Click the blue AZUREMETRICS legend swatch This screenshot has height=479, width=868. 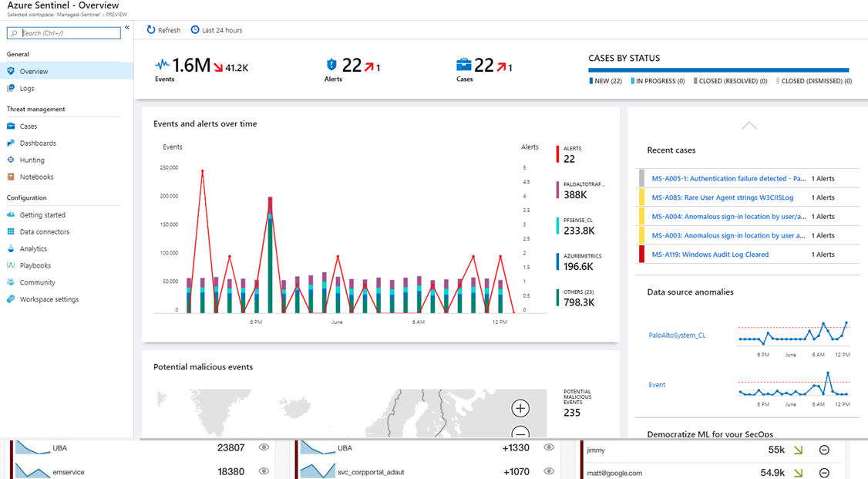coord(557,262)
